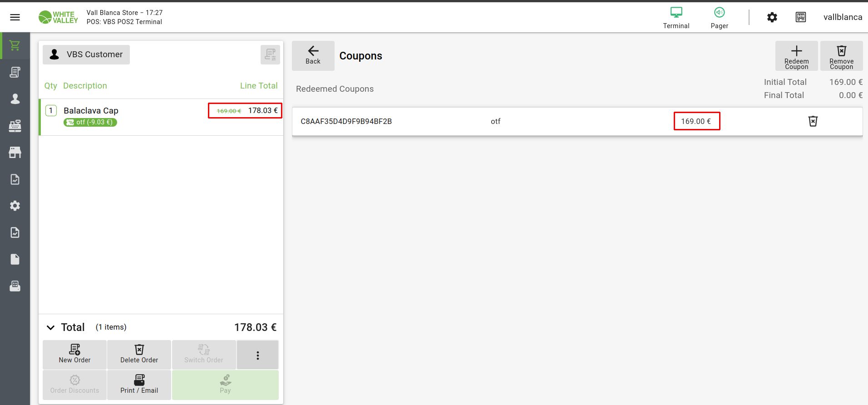Screen dimensions: 868x405
Task: Click Print / Email button
Action: pos(139,385)
